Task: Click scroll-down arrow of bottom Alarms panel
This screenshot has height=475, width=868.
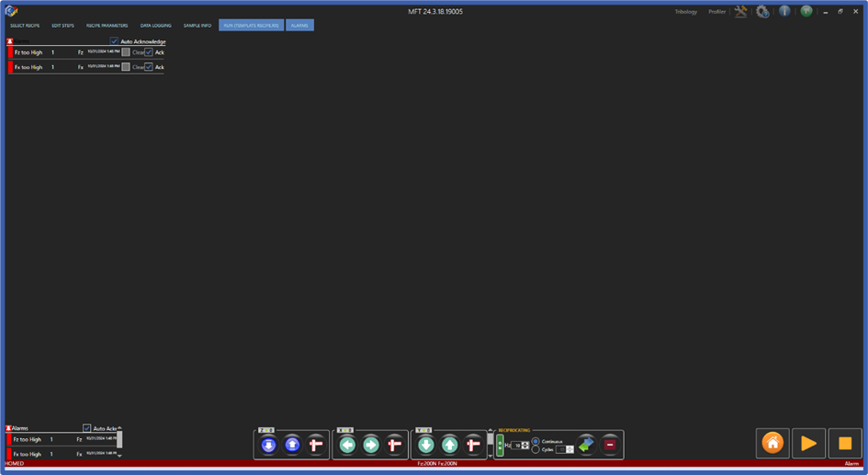Action: coord(119,457)
